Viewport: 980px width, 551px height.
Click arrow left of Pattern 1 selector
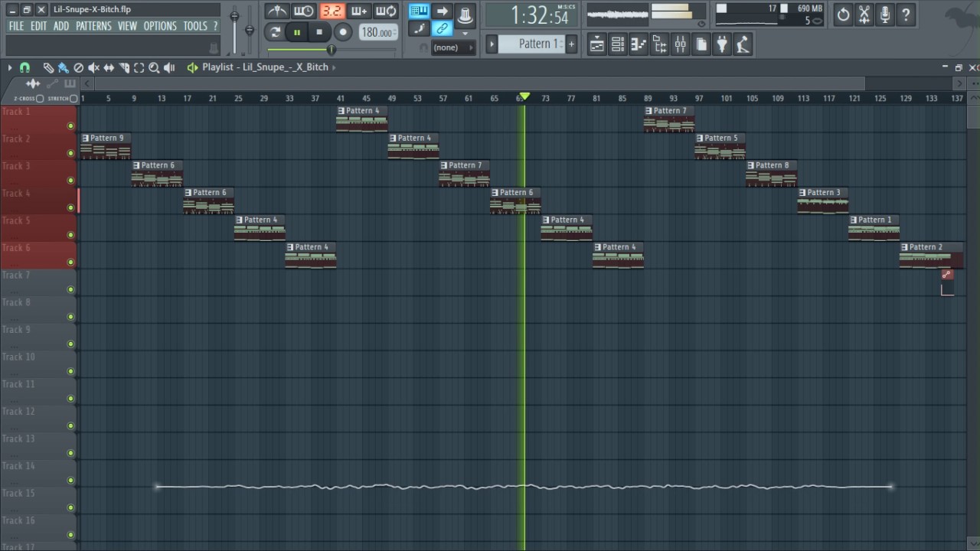492,44
